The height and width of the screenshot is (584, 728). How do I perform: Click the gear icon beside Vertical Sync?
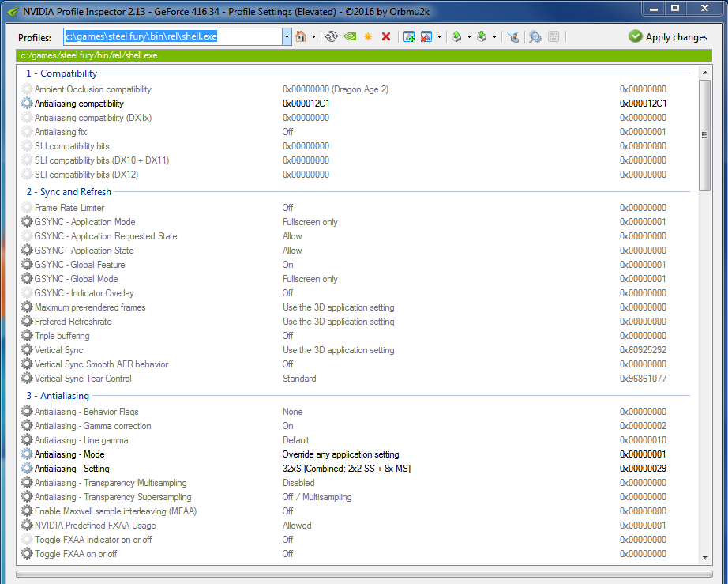click(27, 350)
